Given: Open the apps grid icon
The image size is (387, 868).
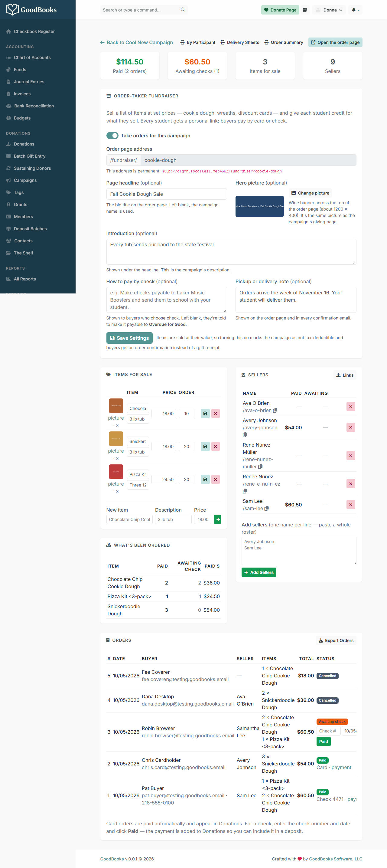Looking at the screenshot, I should point(305,10).
